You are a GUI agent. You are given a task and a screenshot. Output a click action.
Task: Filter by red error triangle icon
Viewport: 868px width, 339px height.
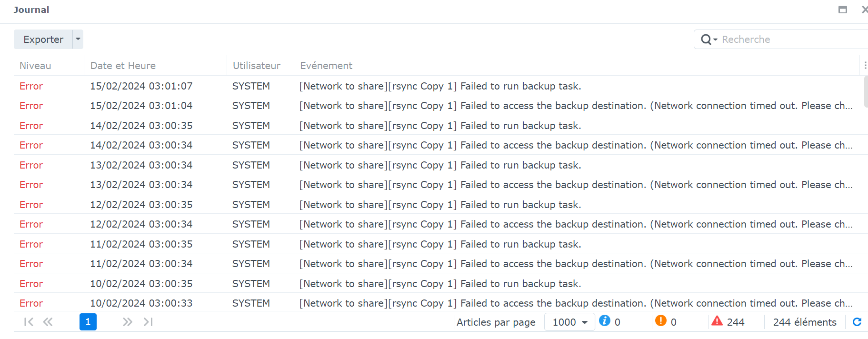[x=717, y=321]
